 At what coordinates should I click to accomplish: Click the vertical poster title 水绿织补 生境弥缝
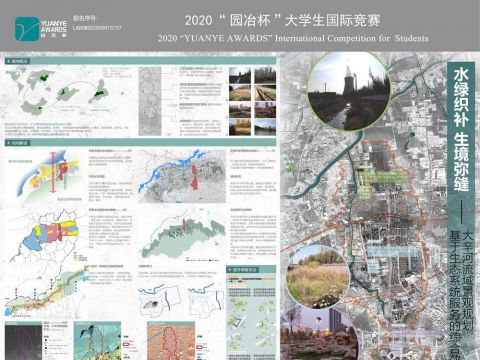(x=461, y=130)
